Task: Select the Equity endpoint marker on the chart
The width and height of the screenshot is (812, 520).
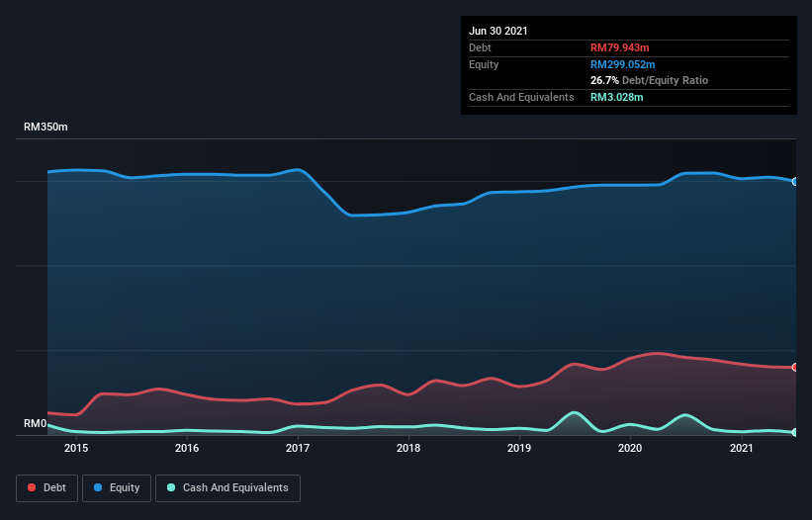Action: pos(795,182)
